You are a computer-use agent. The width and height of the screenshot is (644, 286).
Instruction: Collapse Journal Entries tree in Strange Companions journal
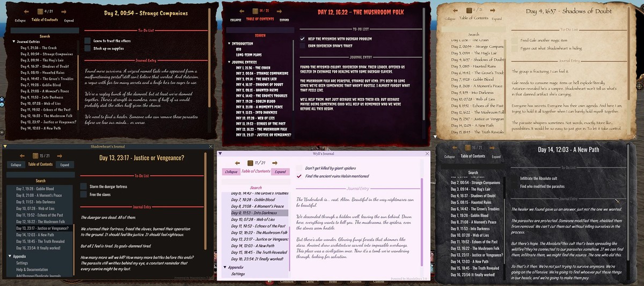click(14, 41)
